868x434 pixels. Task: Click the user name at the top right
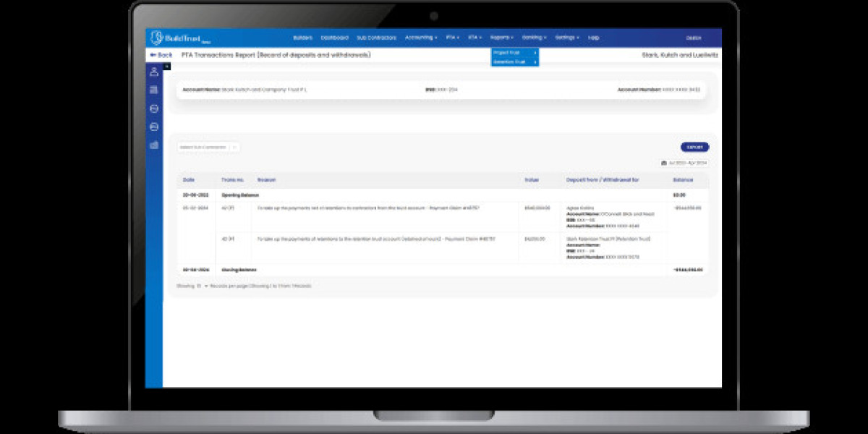(x=694, y=38)
